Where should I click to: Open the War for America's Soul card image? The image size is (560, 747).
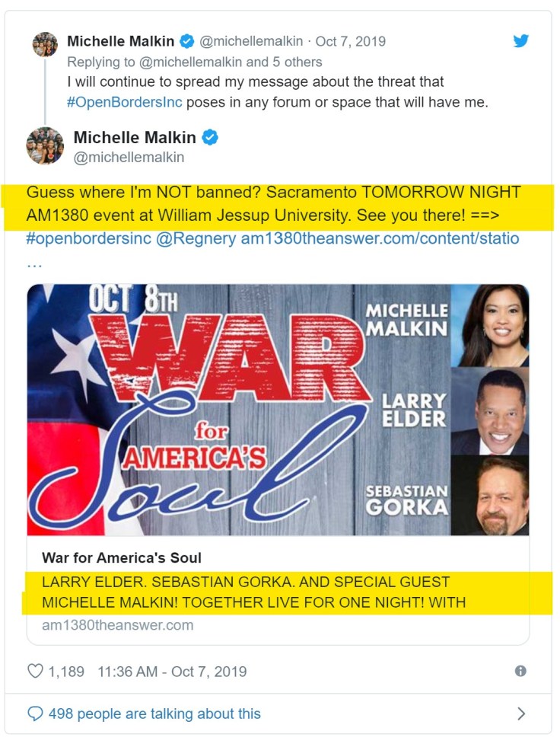278,410
